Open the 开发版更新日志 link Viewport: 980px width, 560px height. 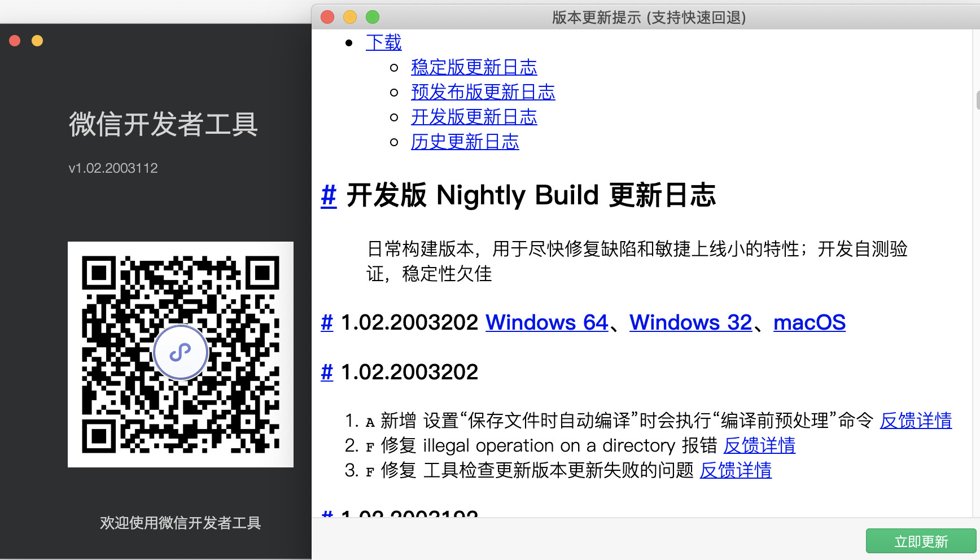(x=474, y=117)
